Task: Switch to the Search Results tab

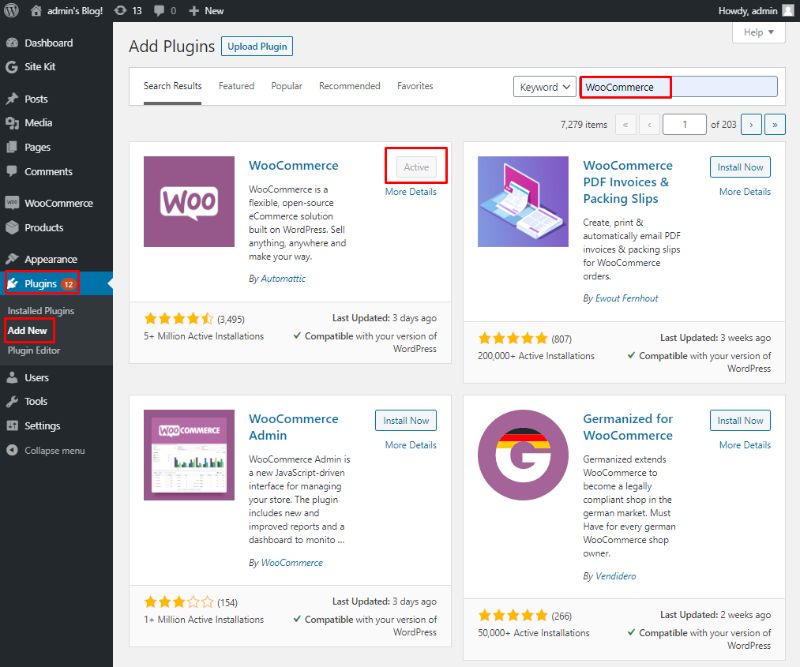Action: point(172,86)
